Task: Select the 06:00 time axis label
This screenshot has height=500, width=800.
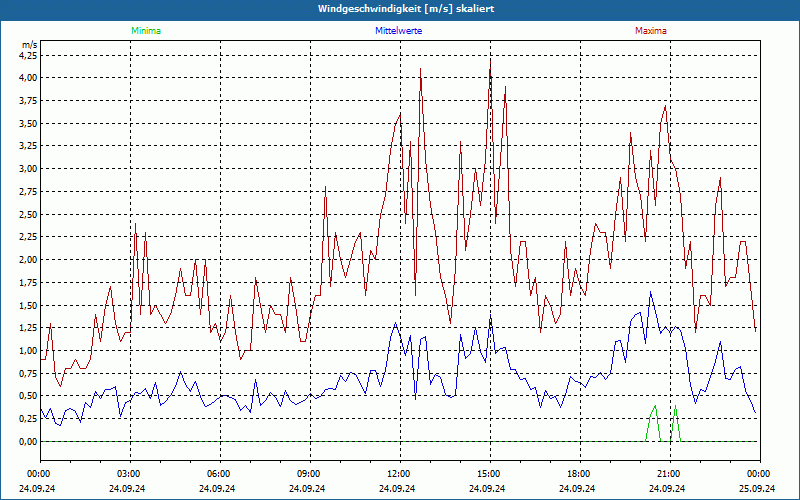Action: (x=219, y=474)
